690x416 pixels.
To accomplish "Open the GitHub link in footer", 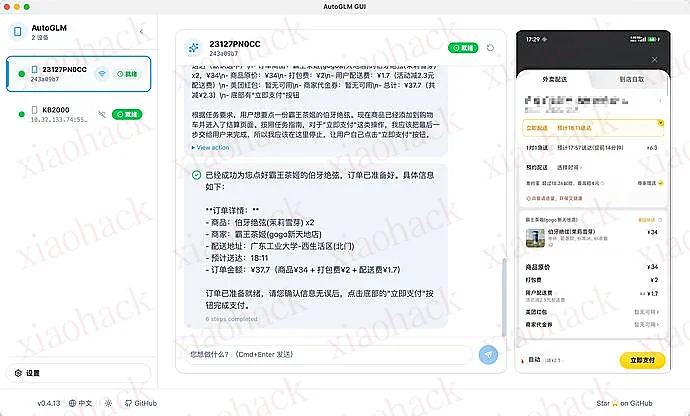I will point(141,402).
